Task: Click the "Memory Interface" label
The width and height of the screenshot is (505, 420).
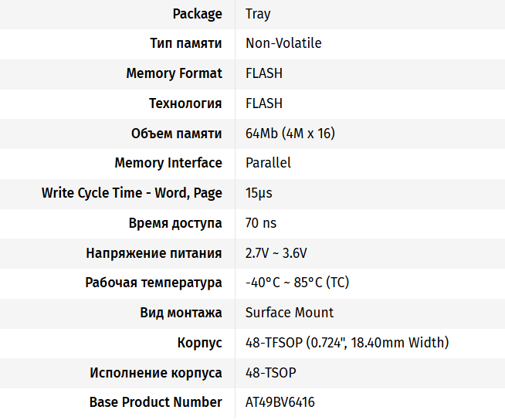Action: coord(168,163)
